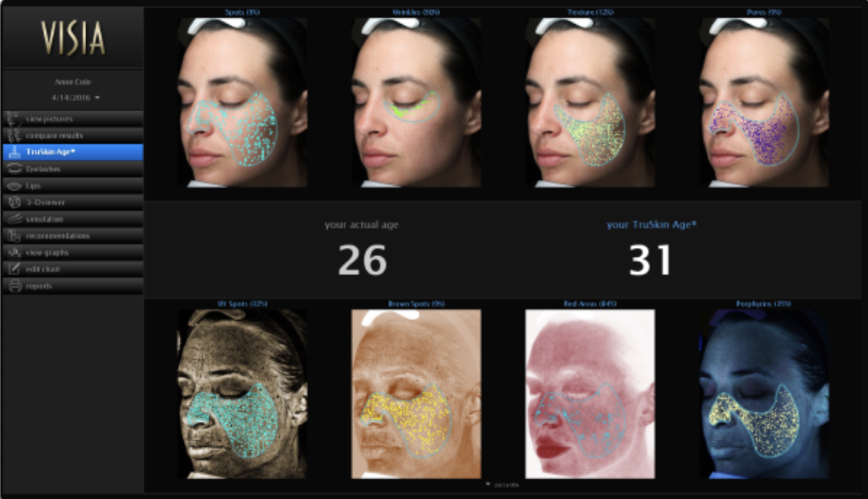Select the Pores analysis image
Viewport: 868px width, 499px height.
(764, 103)
